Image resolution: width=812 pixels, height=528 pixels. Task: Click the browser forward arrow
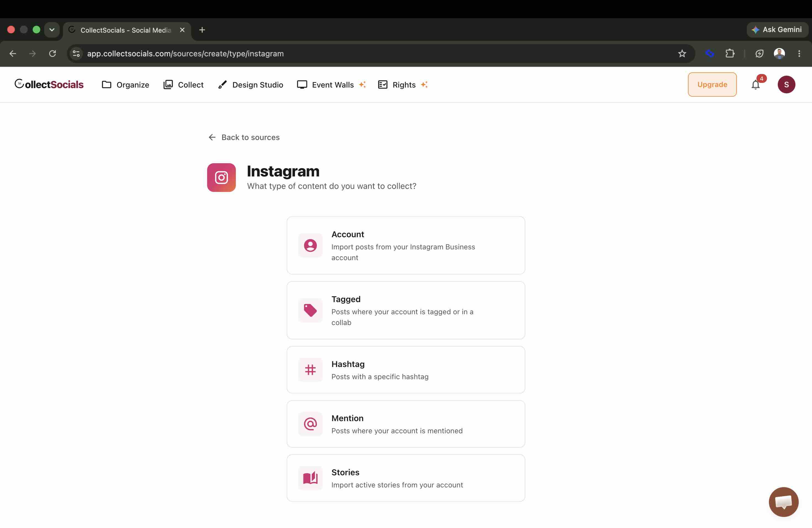coord(32,54)
